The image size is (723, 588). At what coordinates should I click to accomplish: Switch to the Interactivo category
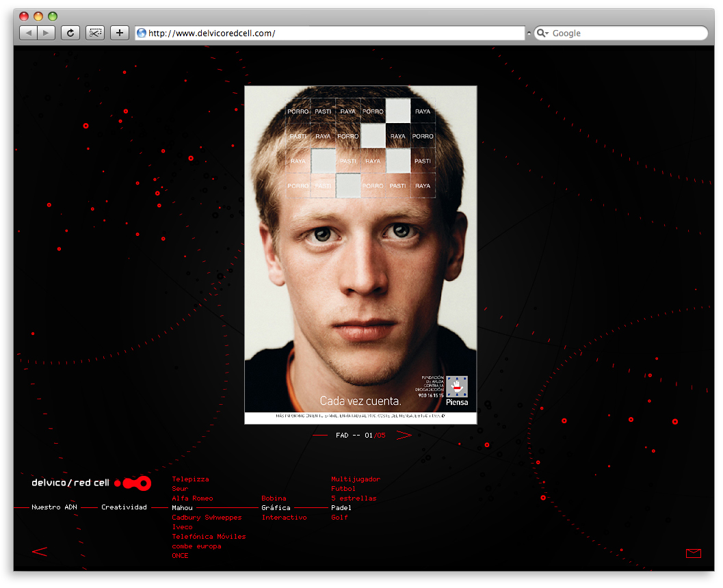click(284, 518)
